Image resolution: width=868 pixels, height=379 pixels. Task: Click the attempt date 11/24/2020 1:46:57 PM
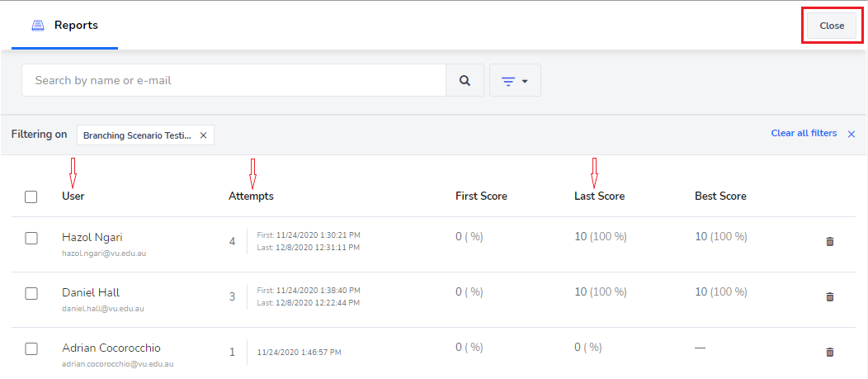click(299, 352)
